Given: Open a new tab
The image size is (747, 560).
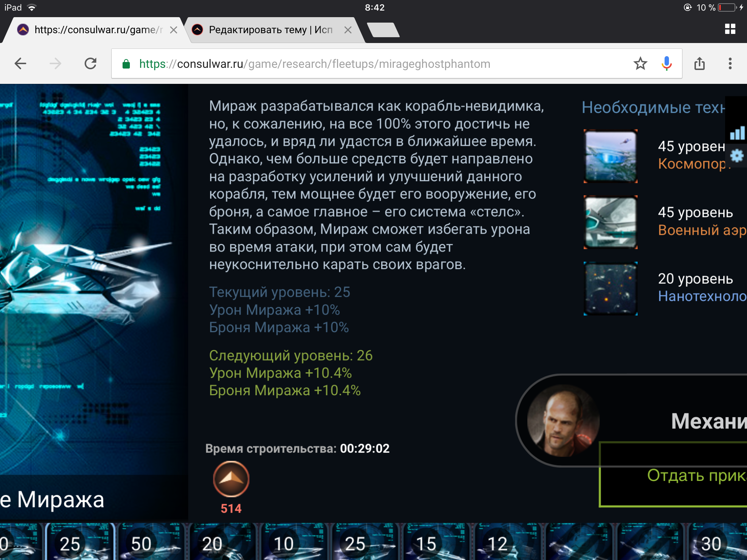Looking at the screenshot, I should coord(383,30).
